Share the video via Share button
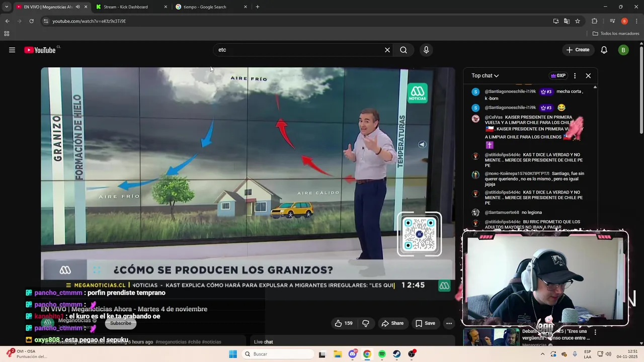Screen dimensions: 644x362 point(392,323)
